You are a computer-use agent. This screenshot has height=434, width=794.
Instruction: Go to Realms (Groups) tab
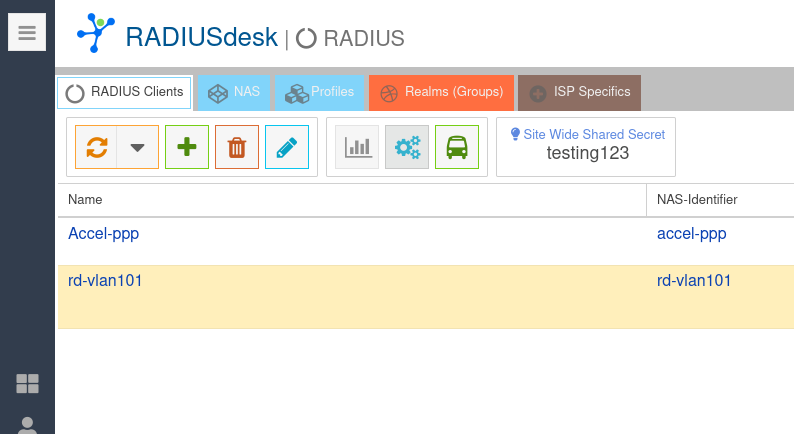pos(441,92)
